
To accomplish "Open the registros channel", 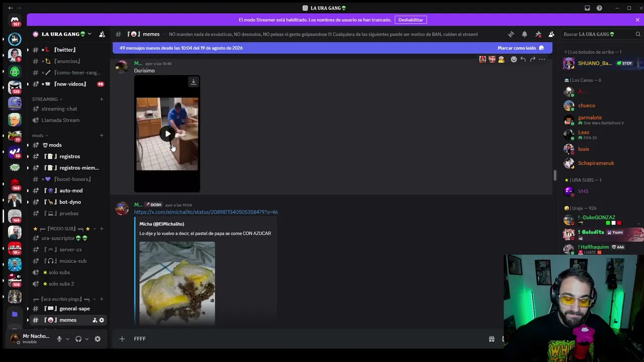I will pyautogui.click(x=68, y=156).
